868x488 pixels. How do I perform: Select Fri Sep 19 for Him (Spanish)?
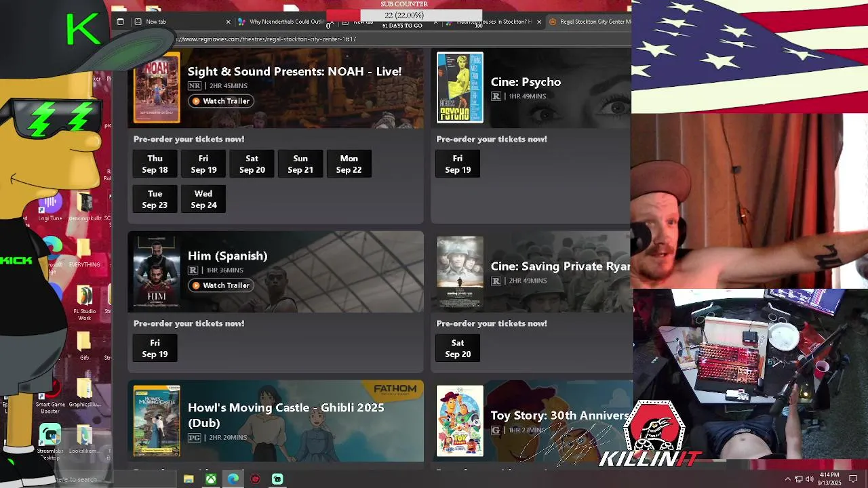[x=155, y=348]
